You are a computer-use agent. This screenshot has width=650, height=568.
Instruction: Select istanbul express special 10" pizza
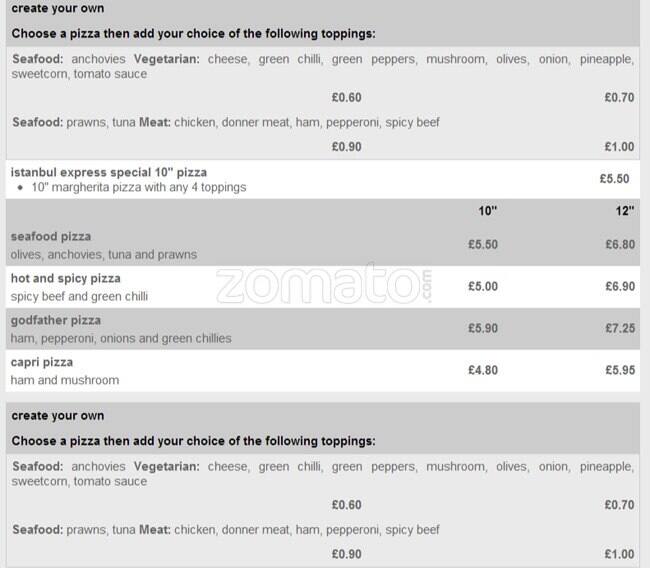(109, 172)
